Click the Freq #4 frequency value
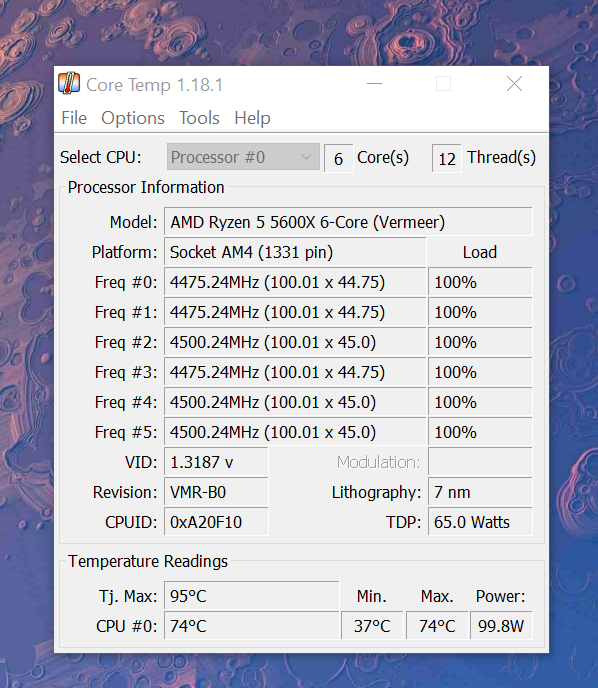 click(295, 402)
